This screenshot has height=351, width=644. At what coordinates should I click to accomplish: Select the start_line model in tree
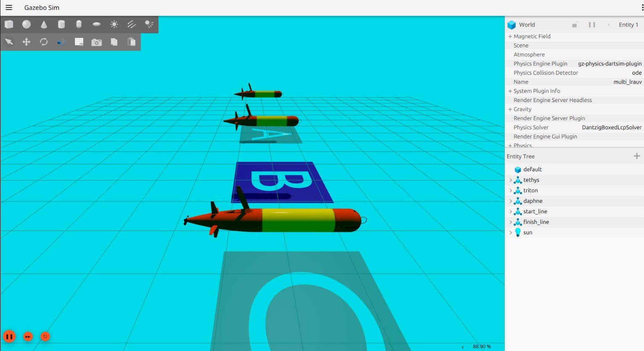[535, 212]
